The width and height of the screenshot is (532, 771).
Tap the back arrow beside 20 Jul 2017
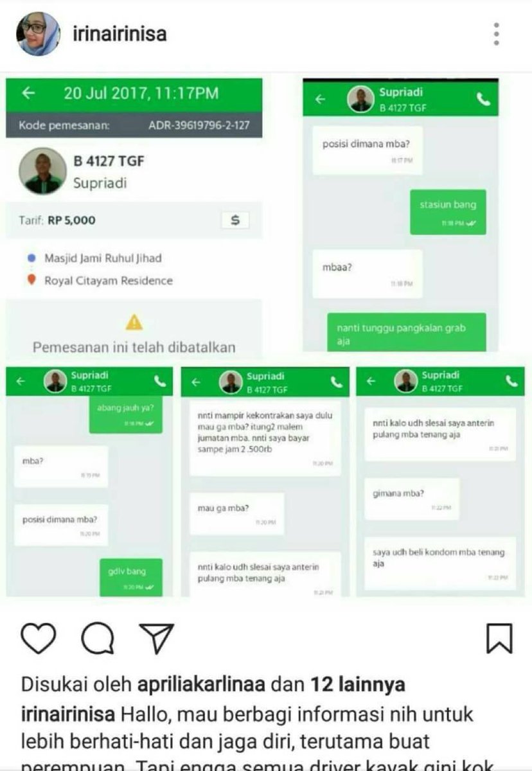[28, 94]
